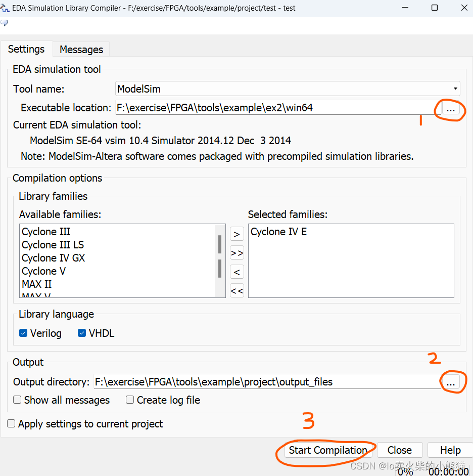The height and width of the screenshot is (476, 473).
Task: Check Apply settings to current project
Action: pos(11,424)
